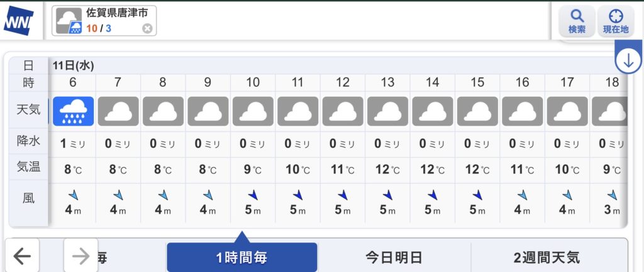Click the cloudy icon at 12 o'clock
This screenshot has width=644, height=272.
tap(343, 111)
